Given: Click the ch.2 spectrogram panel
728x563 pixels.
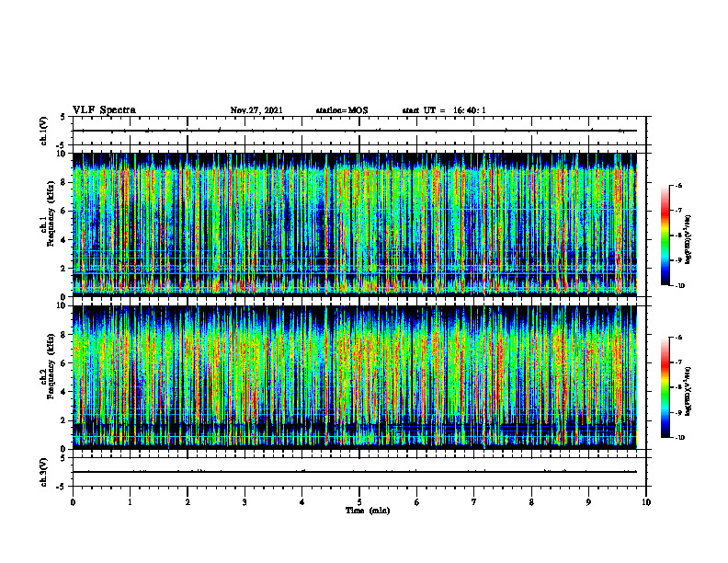Looking at the screenshot, I should click(355, 377).
